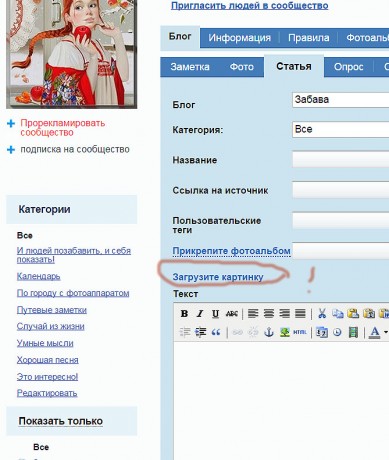Image resolution: width=389 pixels, height=460 pixels.
Task: Paste from clipboard icon
Action: [x=353, y=314]
